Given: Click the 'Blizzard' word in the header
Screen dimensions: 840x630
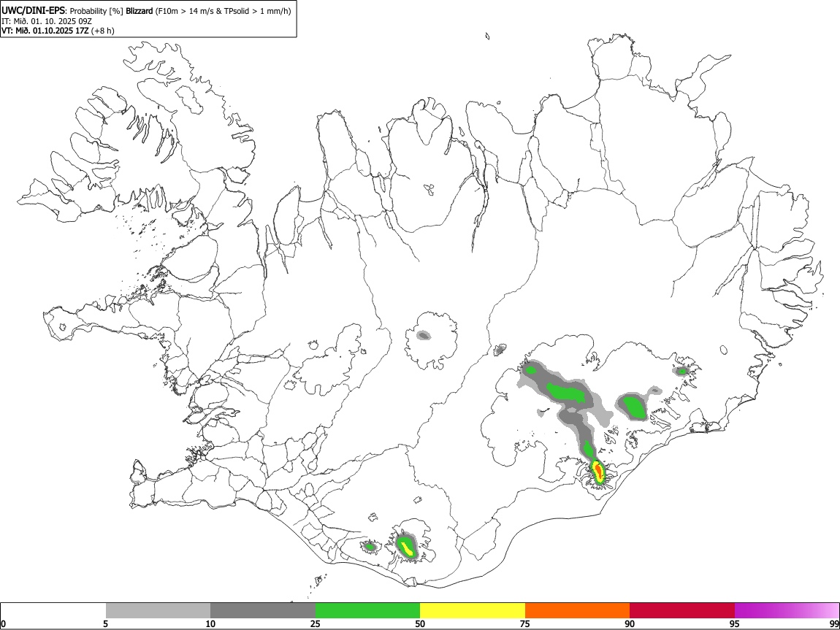Looking at the screenshot, I should click(140, 11).
